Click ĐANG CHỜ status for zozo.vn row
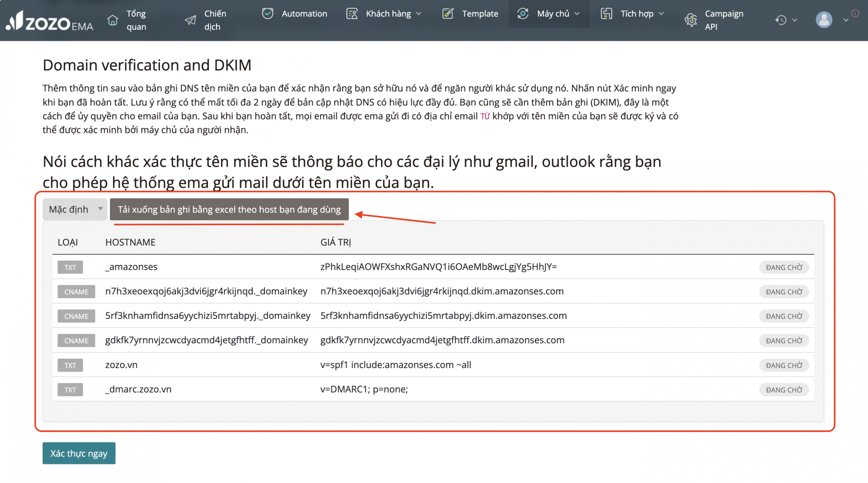Image resolution: width=868 pixels, height=483 pixels. click(784, 365)
